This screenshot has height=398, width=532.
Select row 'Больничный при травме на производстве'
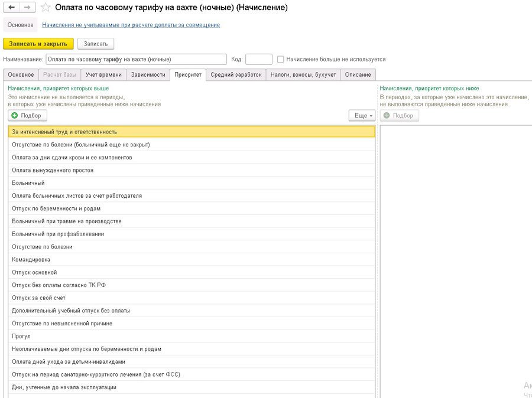tap(192, 221)
